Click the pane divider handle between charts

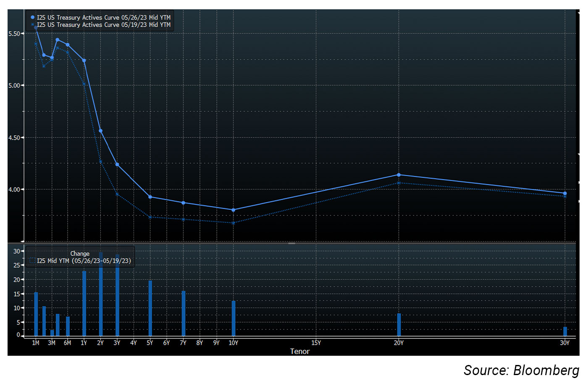coord(291,243)
